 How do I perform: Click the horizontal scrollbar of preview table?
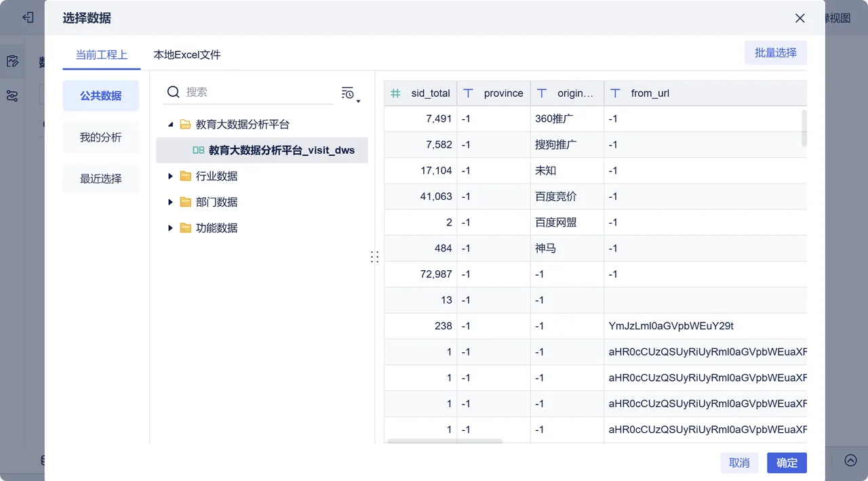(444, 442)
